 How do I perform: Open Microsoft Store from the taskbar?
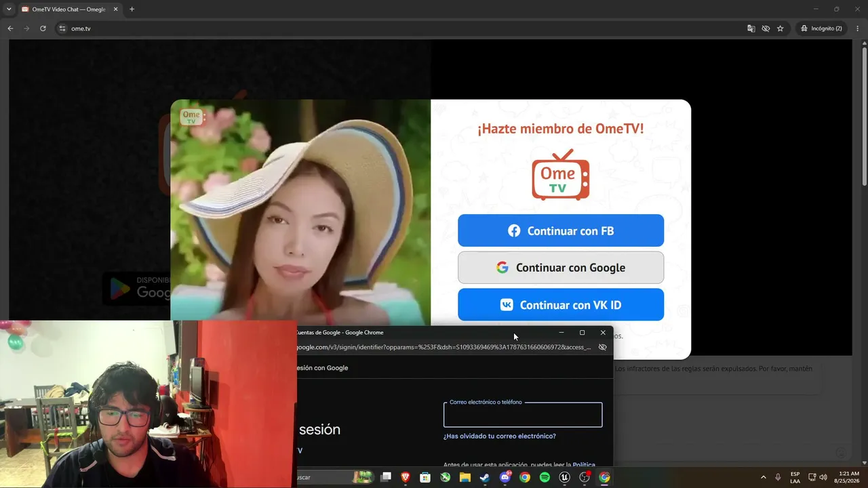[425, 477]
